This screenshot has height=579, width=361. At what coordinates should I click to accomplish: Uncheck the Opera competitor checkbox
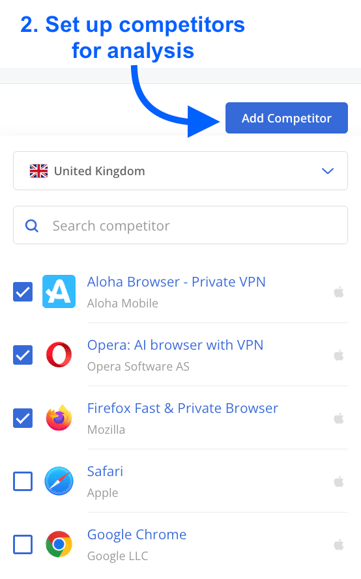coord(23,355)
